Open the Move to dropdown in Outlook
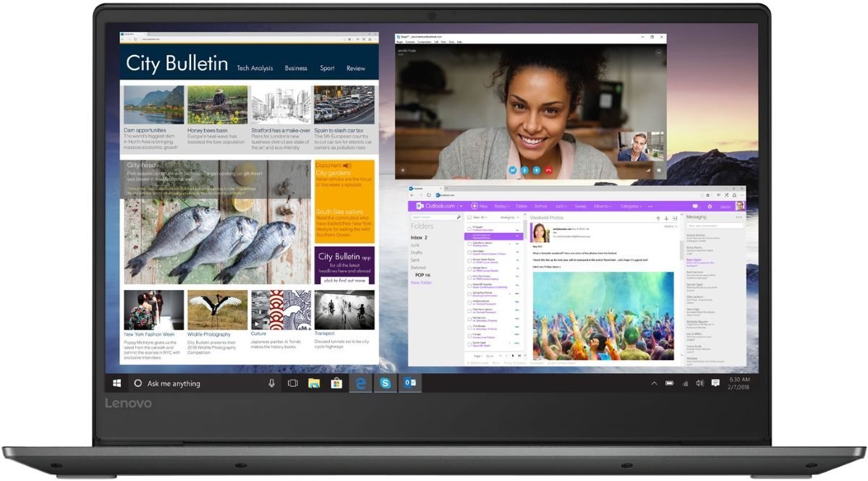The image size is (868, 481). (x=602, y=206)
